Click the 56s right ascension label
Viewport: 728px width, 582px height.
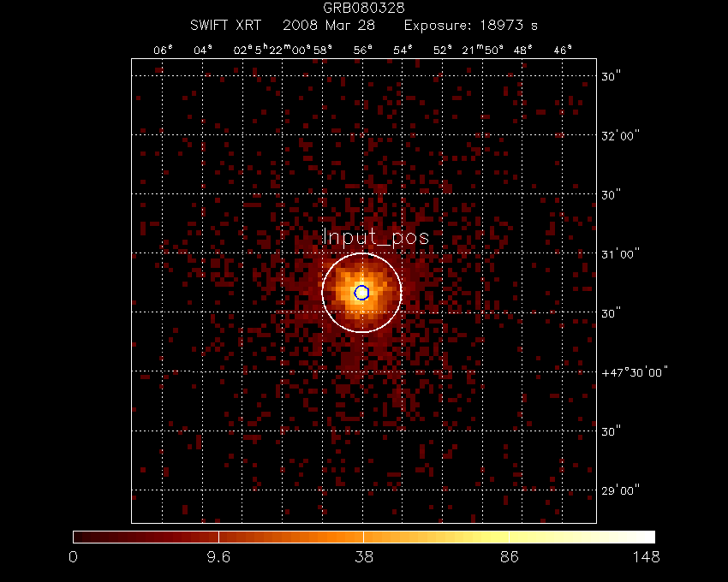coord(362,50)
